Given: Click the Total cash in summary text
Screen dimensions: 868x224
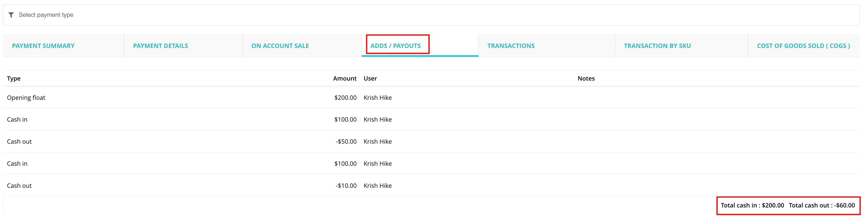Looking at the screenshot, I should [752, 205].
